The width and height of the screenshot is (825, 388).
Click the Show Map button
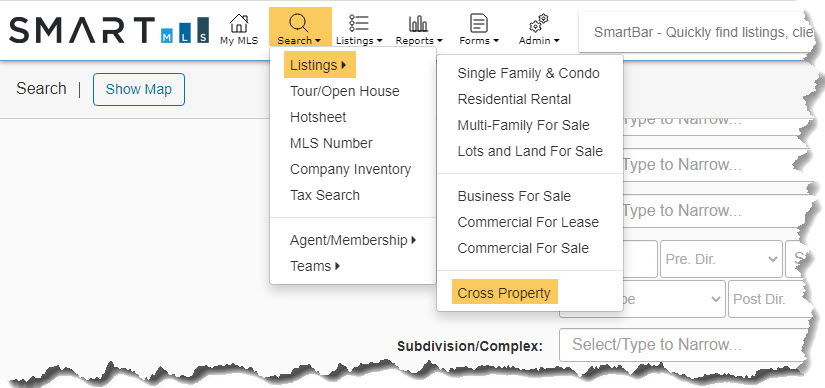tap(139, 89)
